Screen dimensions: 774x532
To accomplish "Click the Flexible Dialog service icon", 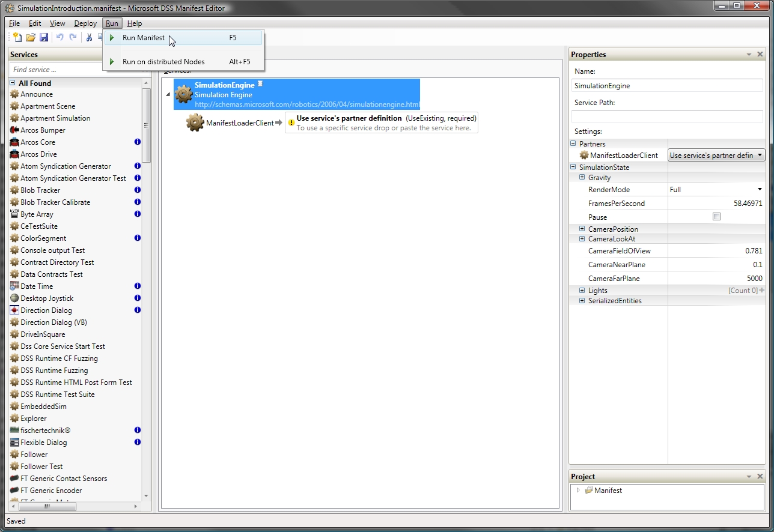I will (x=14, y=443).
